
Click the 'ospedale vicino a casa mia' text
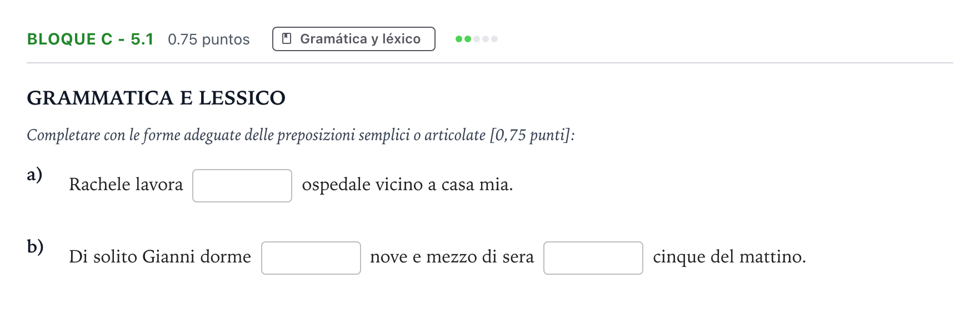[407, 185]
